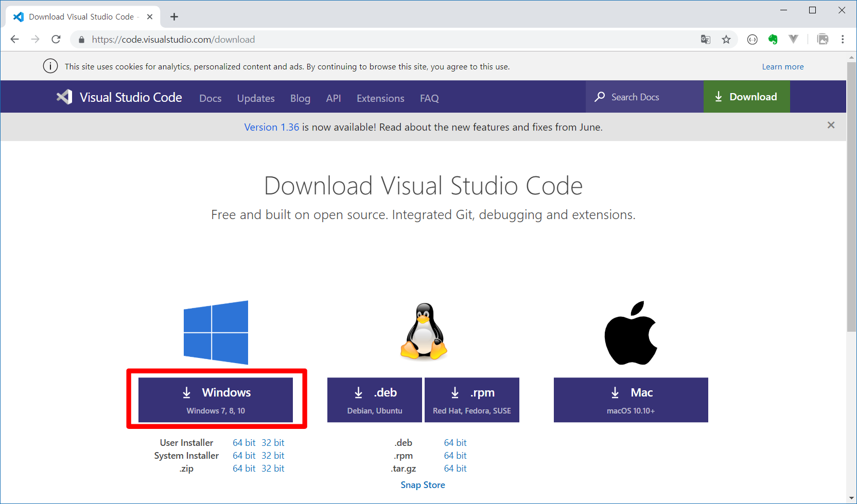Screen dimensions: 857x504
Task: Download the .rpm package for Red Hat
Action: [472, 400]
